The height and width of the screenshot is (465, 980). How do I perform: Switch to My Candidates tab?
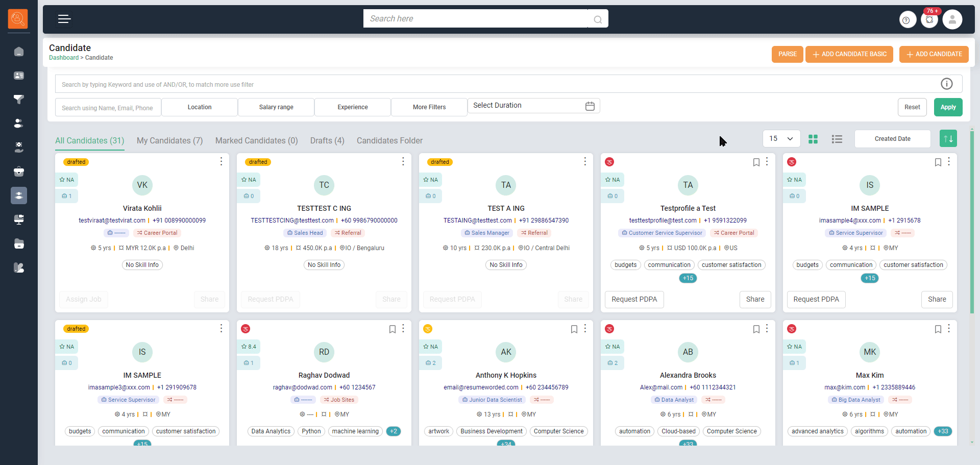coord(169,141)
